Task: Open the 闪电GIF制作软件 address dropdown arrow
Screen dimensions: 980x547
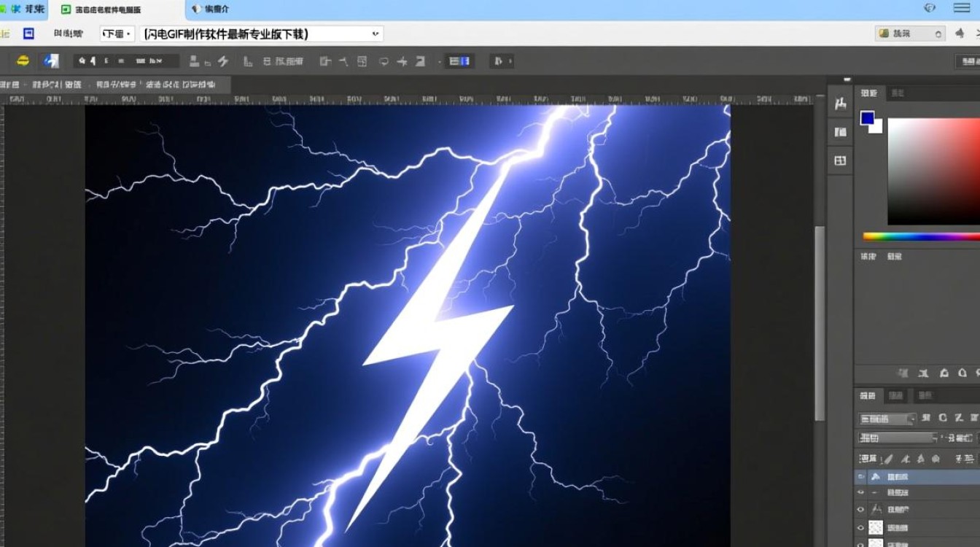Action: pyautogui.click(x=376, y=34)
